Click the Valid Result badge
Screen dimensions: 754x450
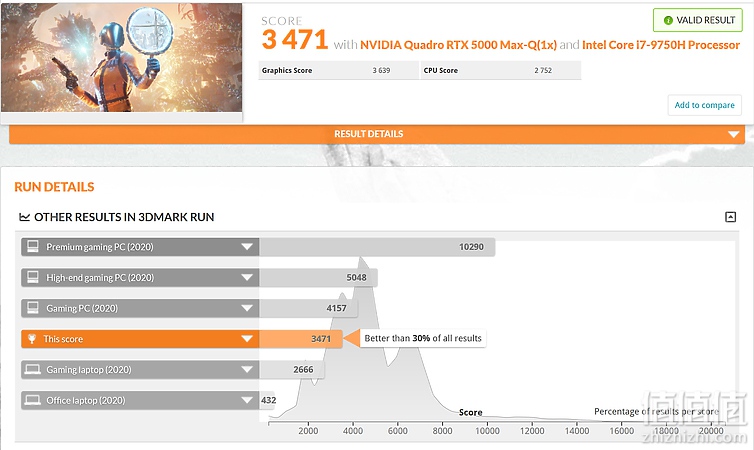click(698, 20)
